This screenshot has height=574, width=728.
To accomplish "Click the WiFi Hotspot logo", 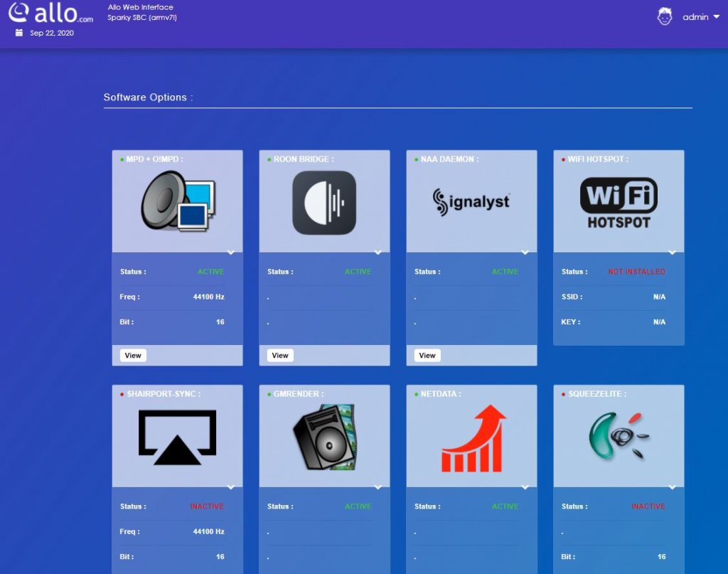I will click(619, 203).
